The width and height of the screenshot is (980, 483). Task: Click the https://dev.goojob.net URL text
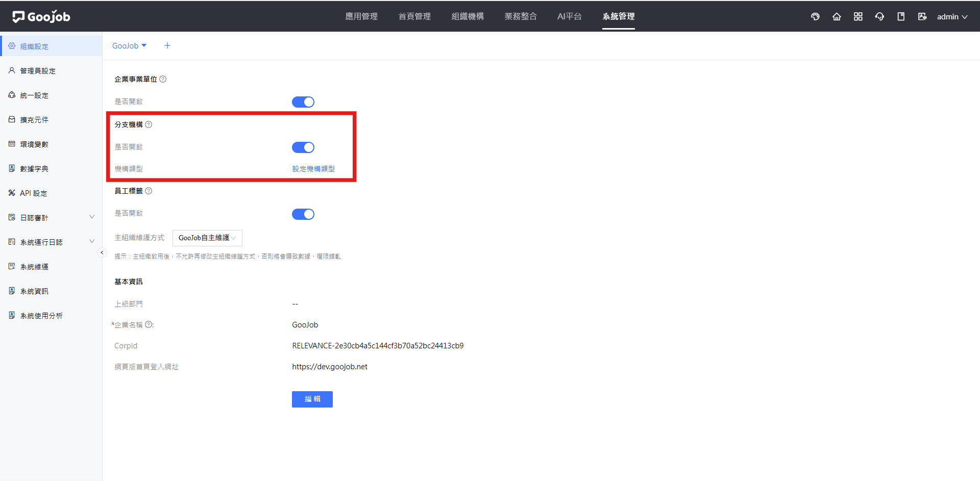click(330, 367)
